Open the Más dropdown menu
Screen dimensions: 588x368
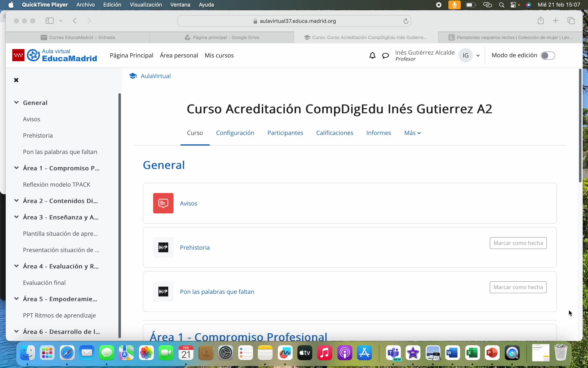point(412,133)
